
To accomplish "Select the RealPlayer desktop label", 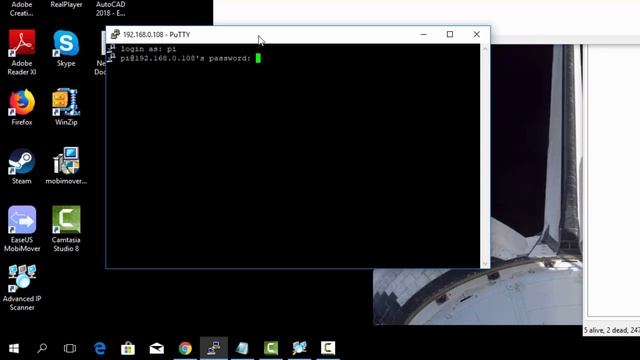I will click(x=66, y=4).
